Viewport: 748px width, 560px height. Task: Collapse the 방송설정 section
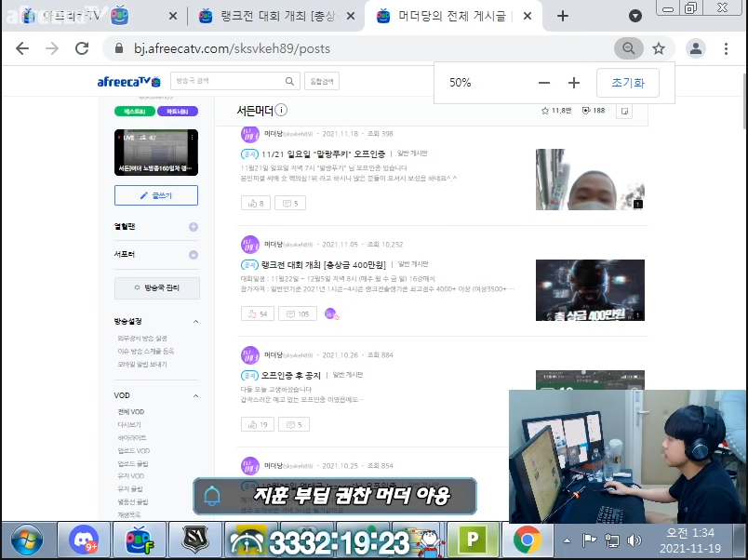pyautogui.click(x=195, y=321)
